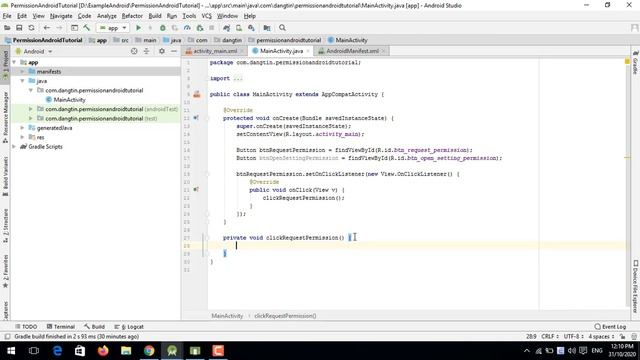The image size is (640, 360).
Task: Open the Analyze menu
Action: click(x=107, y=16)
